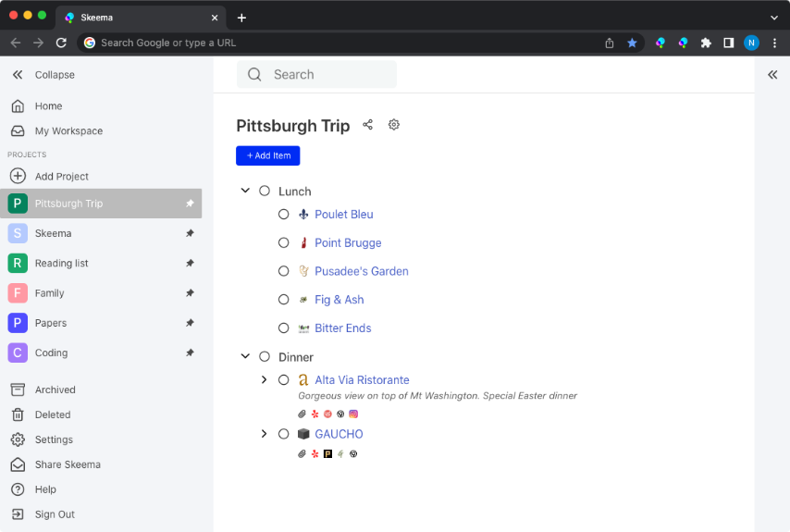Viewport: 790px width, 532px height.
Task: Click the attachment paperclip icon under GAUCHO
Action: coord(302,454)
